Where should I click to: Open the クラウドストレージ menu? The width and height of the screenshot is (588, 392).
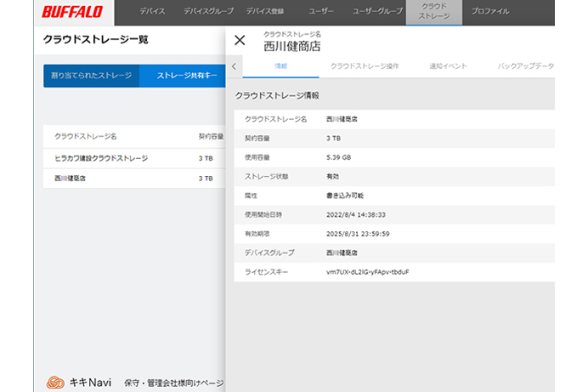click(x=434, y=11)
